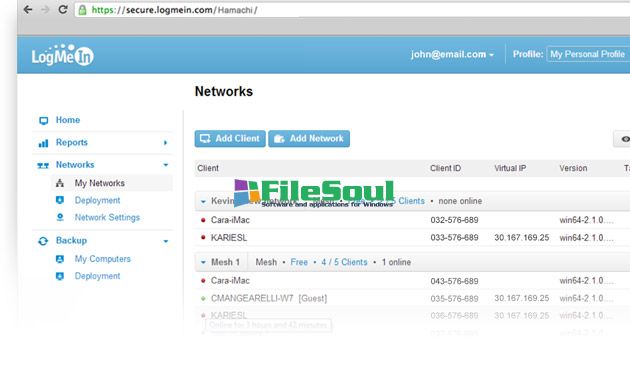Collapse the Networks section arrow
630x388 pixels.
pos(166,165)
